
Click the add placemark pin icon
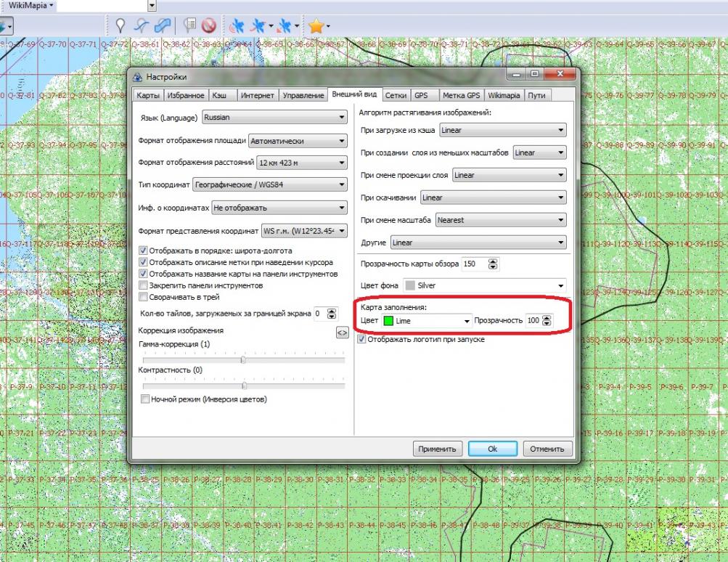pyautogui.click(x=120, y=25)
